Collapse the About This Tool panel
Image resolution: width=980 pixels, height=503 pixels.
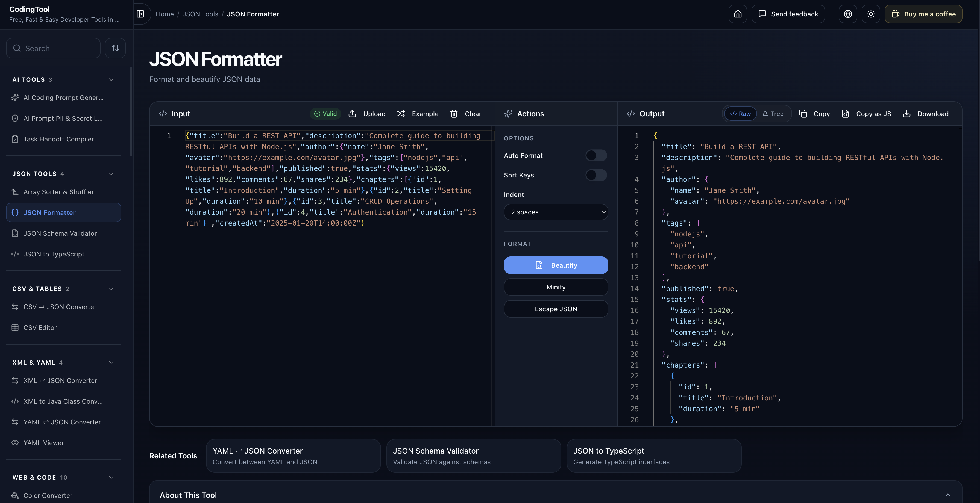tap(947, 495)
